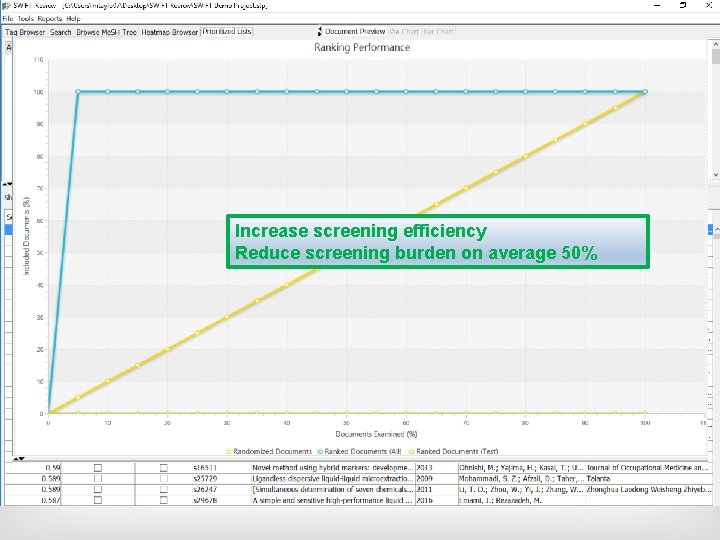Select the Prioritized Lists tab
The image size is (720, 540).
[227, 32]
